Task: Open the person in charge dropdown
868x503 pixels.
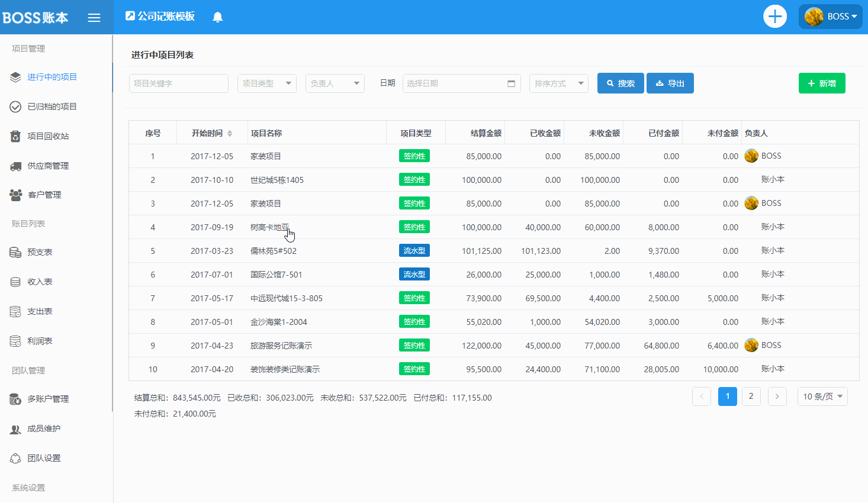Action: pyautogui.click(x=335, y=83)
